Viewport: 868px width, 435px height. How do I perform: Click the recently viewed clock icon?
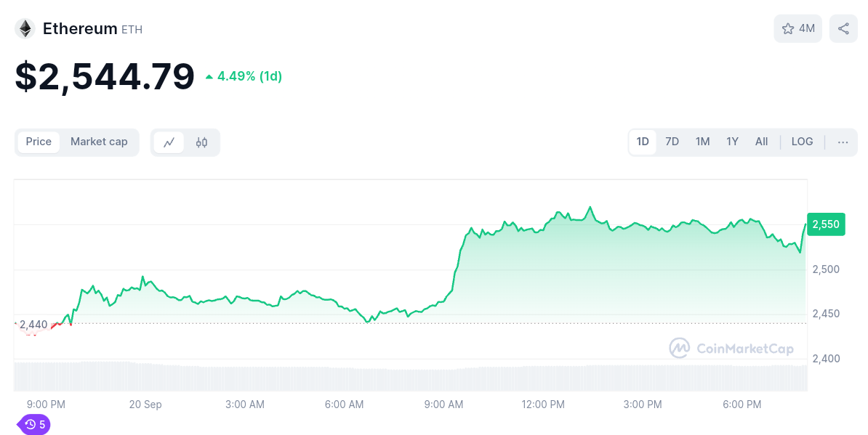pos(29,424)
